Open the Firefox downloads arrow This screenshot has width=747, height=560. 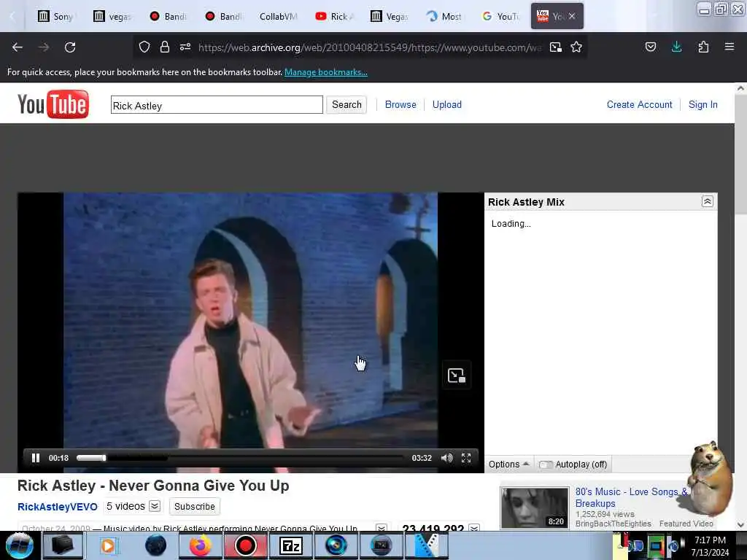[x=676, y=47]
